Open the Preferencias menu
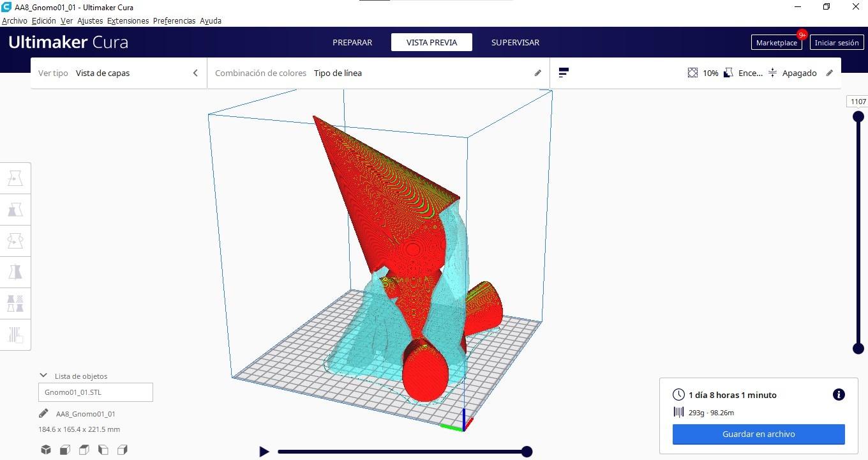Viewport: 868px width, 460px height. pos(174,20)
